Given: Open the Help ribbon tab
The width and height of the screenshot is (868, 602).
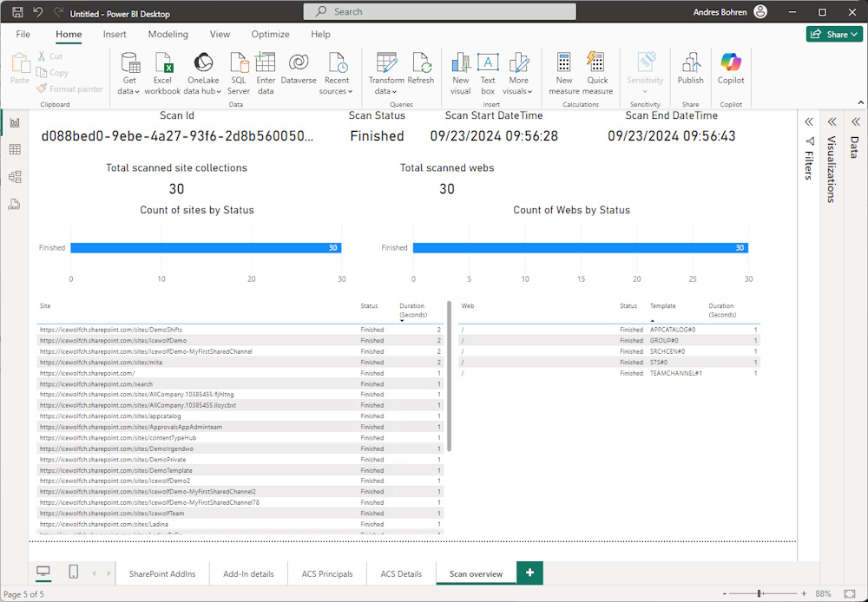Looking at the screenshot, I should (320, 35).
